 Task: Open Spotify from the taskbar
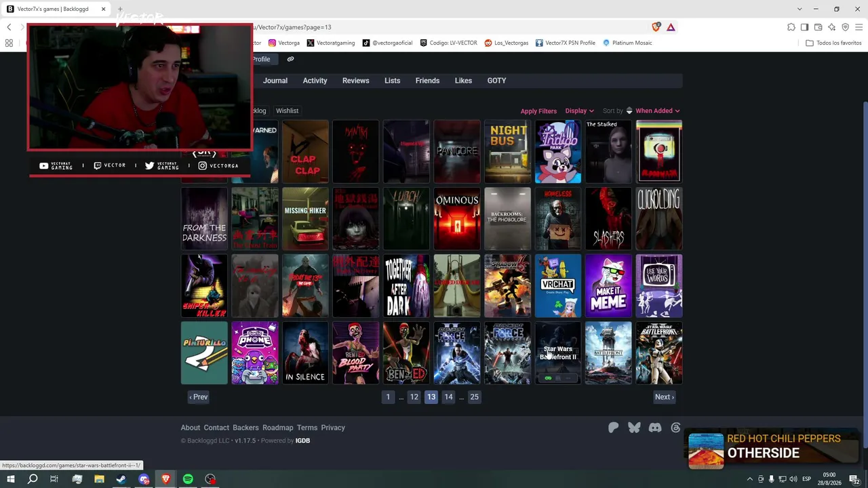click(188, 479)
